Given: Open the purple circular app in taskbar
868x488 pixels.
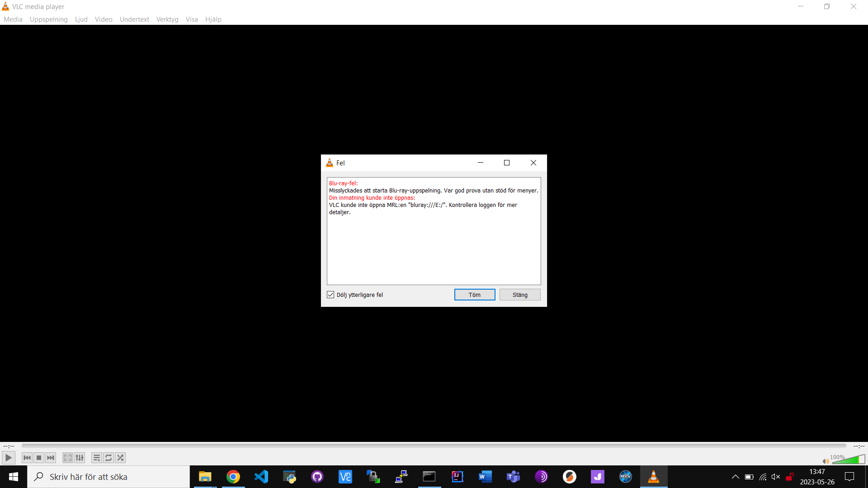Looking at the screenshot, I should (x=542, y=477).
